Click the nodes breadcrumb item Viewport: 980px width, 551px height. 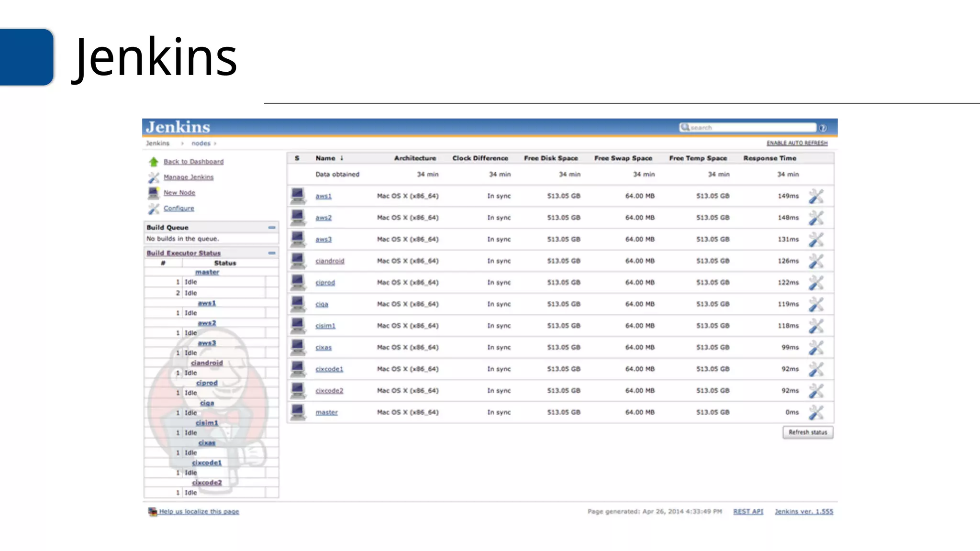tap(200, 143)
